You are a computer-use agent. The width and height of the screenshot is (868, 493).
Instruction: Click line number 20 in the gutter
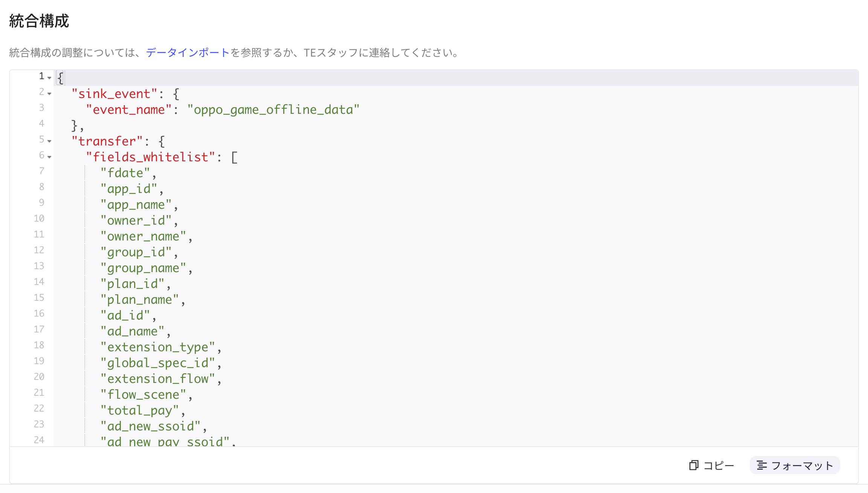(39, 377)
